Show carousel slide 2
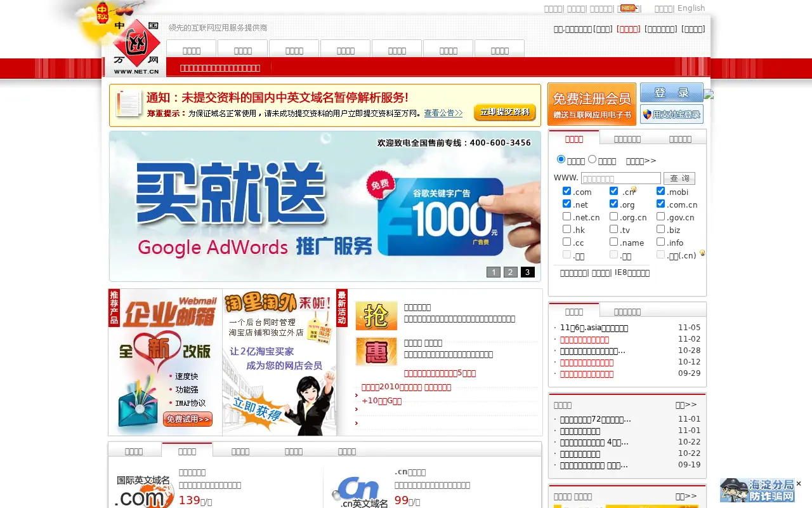This screenshot has height=508, width=812. click(511, 272)
